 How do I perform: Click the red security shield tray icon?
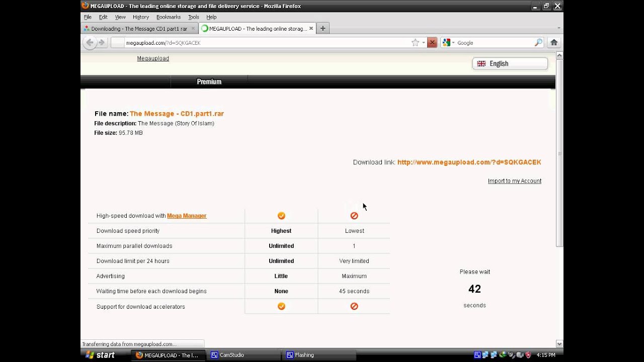528,355
